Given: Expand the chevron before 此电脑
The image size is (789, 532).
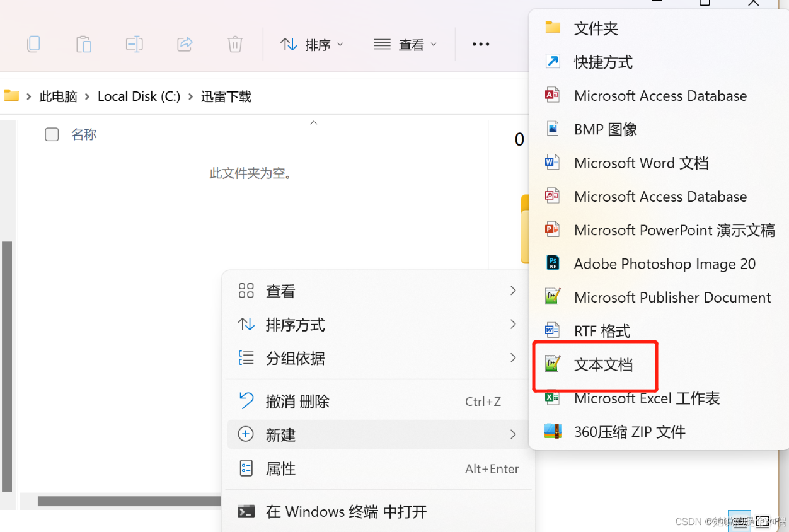Looking at the screenshot, I should [29, 96].
